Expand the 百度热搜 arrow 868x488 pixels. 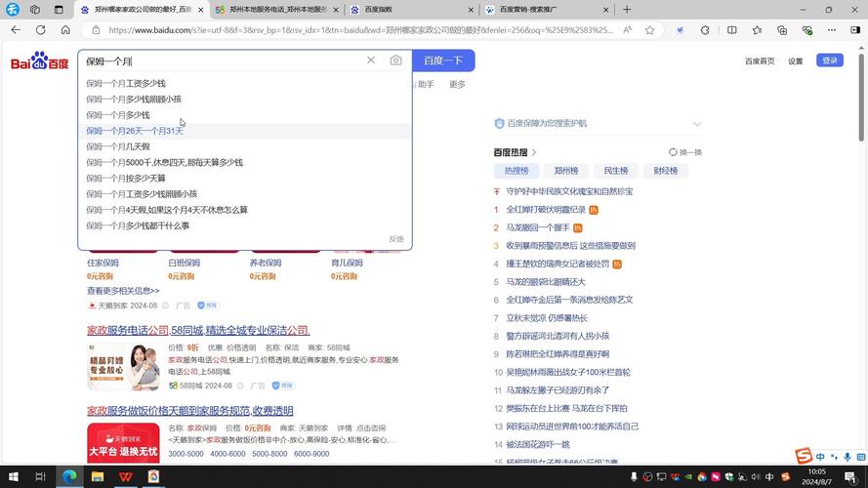click(x=534, y=152)
